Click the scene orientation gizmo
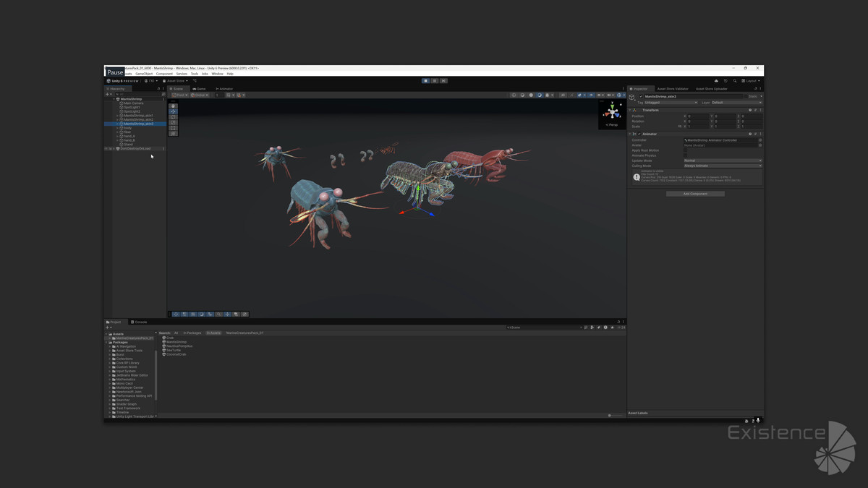The width and height of the screenshot is (868, 488). 613,112
